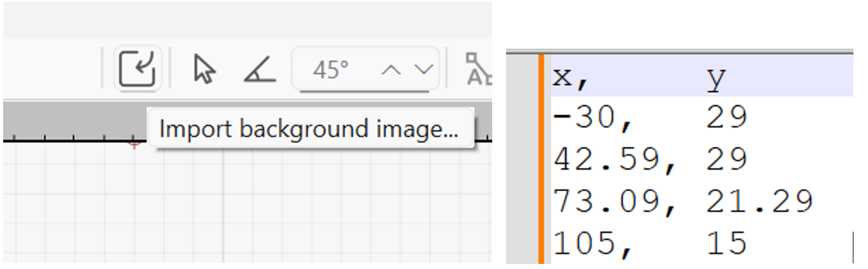Select the arrow pointer tool
The height and width of the screenshot is (269, 868).
(x=204, y=68)
